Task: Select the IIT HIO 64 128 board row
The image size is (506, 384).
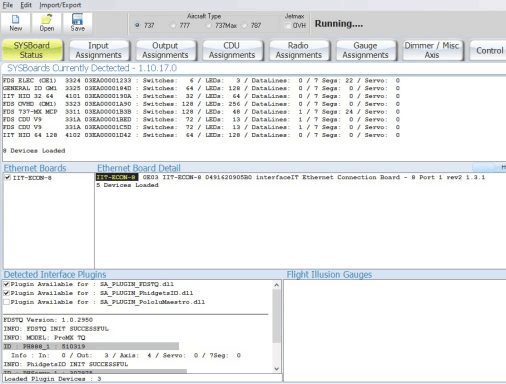Action: coord(201,135)
